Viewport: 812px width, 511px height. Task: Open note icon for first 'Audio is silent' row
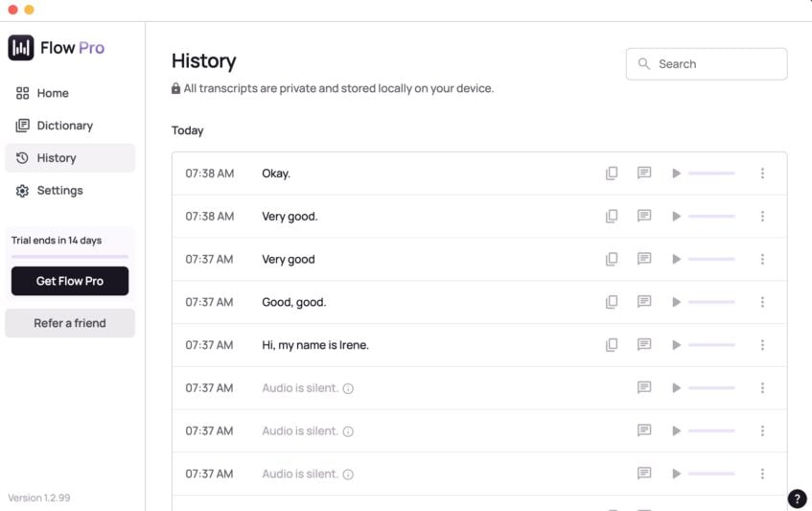pos(644,387)
